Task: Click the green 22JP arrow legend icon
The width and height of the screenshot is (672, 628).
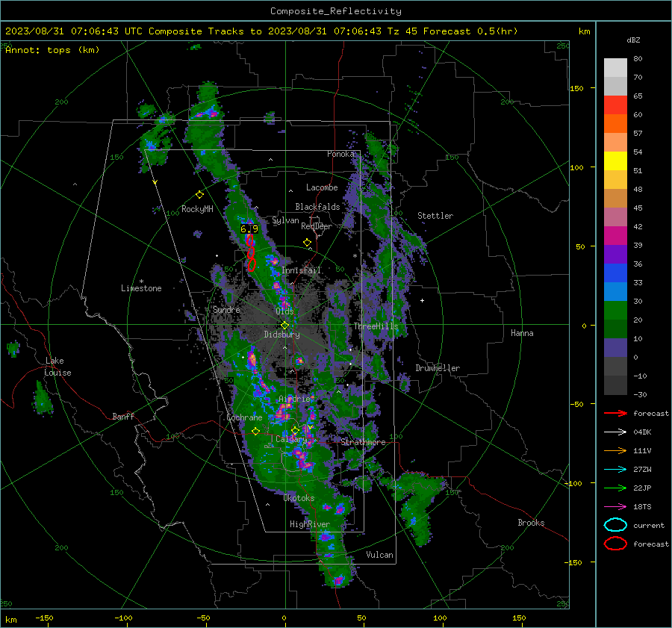Action: pos(615,488)
